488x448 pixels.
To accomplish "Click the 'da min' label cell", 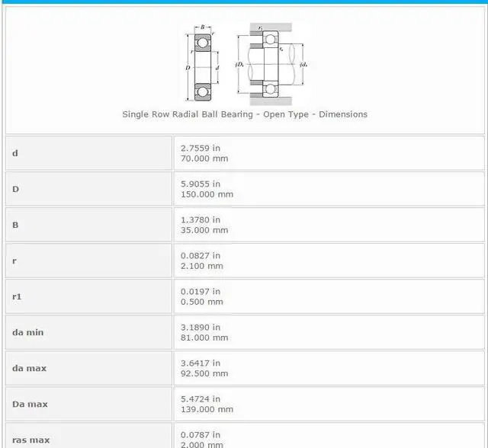I will (x=88, y=332).
